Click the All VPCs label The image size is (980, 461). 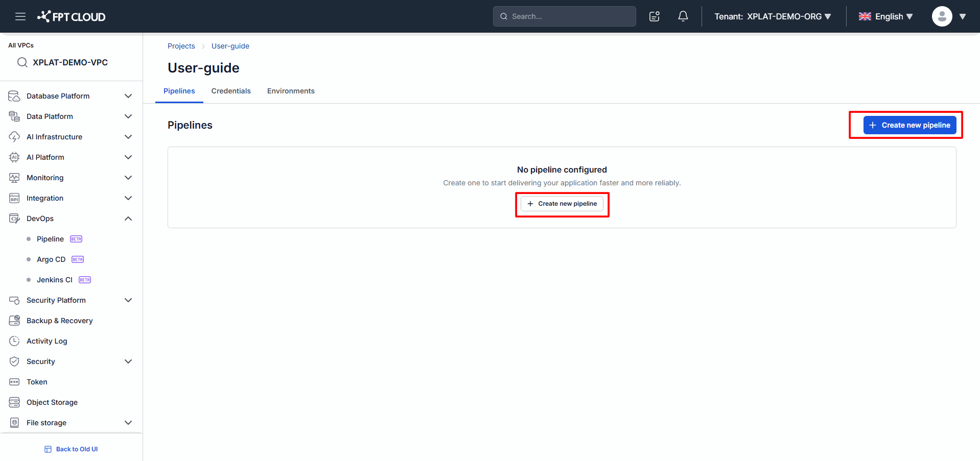pos(21,45)
